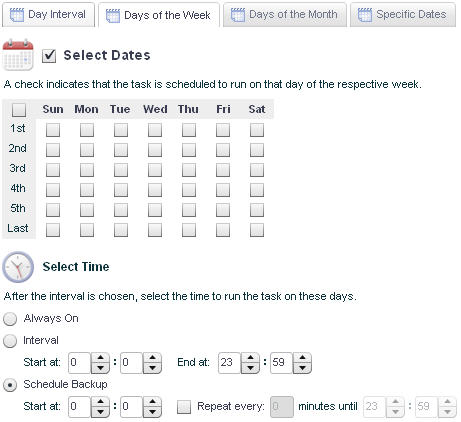Check the 1st Sunday checkbox

pyautogui.click(x=53, y=130)
